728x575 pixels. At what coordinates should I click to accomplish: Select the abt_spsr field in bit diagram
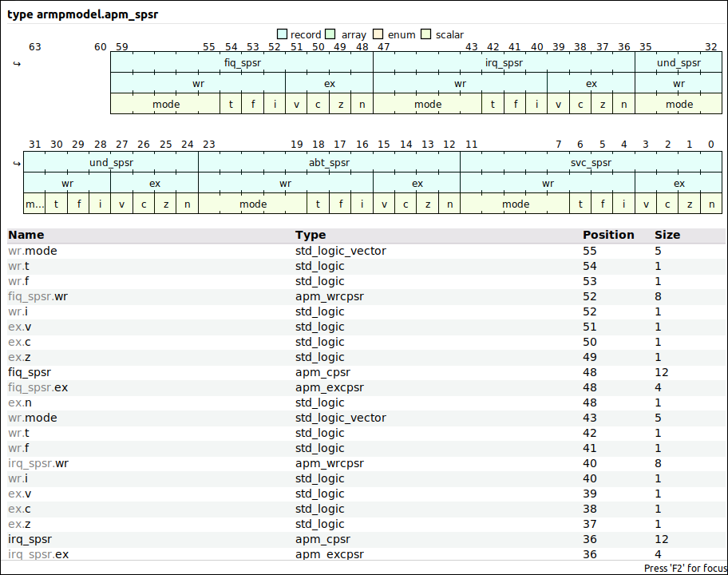point(328,162)
